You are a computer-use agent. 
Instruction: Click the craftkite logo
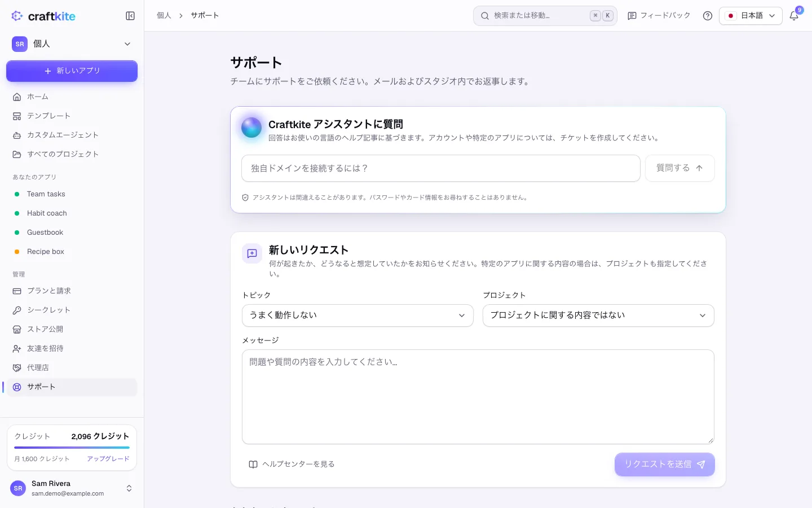click(43, 16)
